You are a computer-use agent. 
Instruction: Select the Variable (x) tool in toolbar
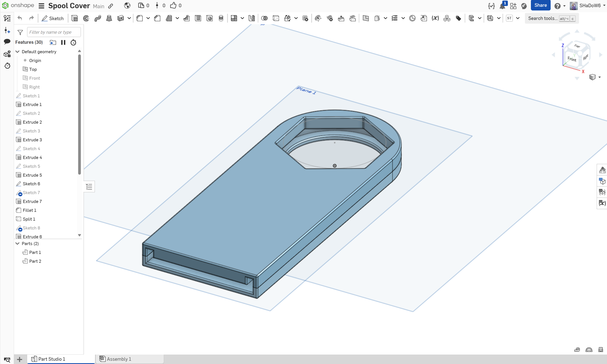[435, 18]
